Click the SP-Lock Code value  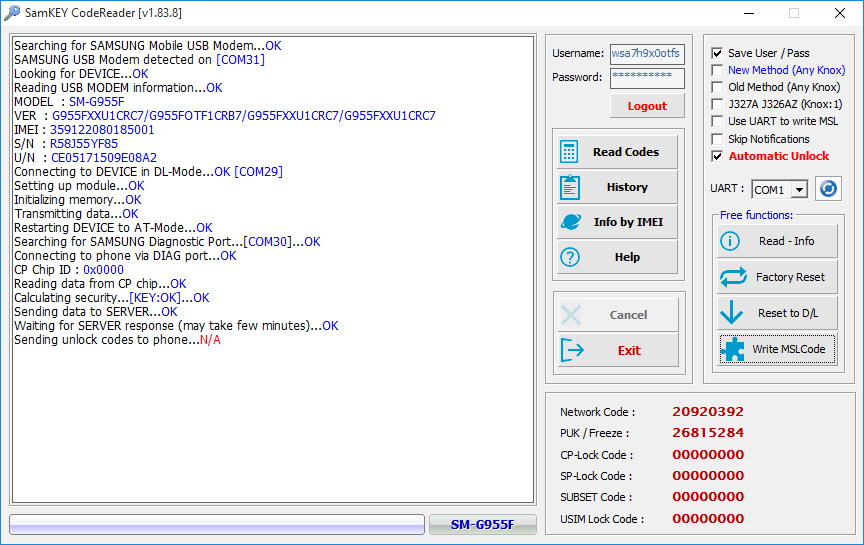point(708,476)
